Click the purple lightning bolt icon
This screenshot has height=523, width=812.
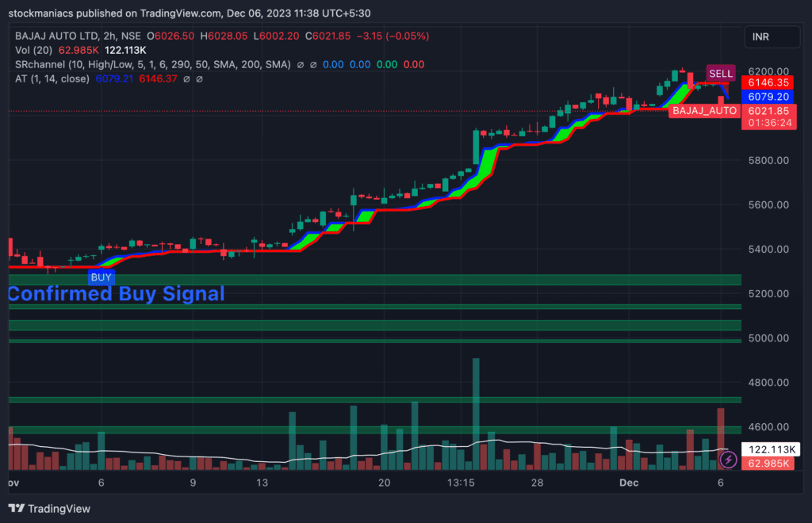[x=728, y=460]
